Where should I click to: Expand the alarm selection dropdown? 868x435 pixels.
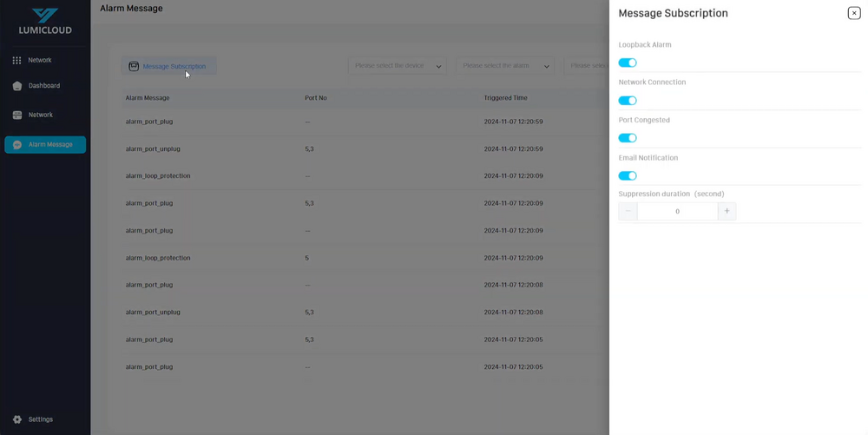click(505, 66)
